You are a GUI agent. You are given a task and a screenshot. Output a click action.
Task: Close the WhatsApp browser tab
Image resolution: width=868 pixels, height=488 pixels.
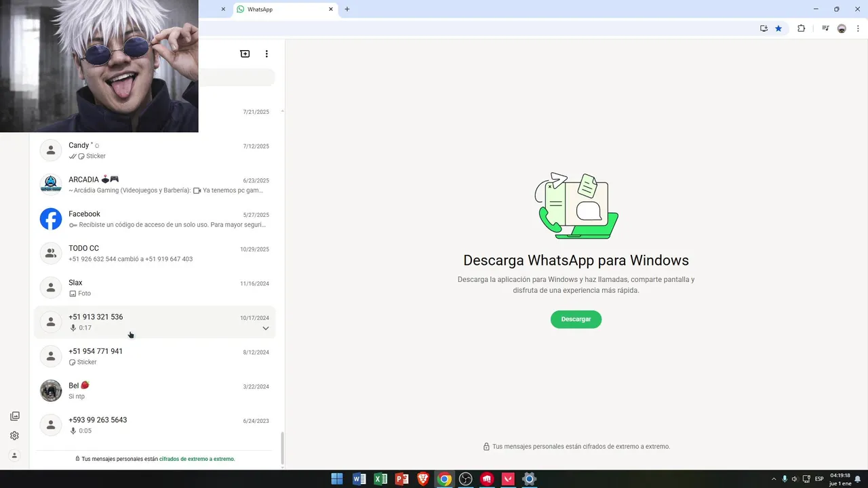coord(331,9)
